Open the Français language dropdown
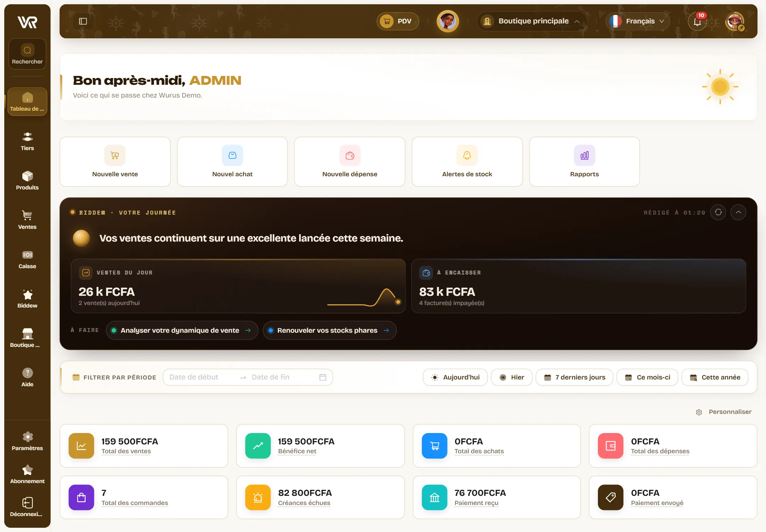Image resolution: width=766 pixels, height=532 pixels. pyautogui.click(x=637, y=21)
